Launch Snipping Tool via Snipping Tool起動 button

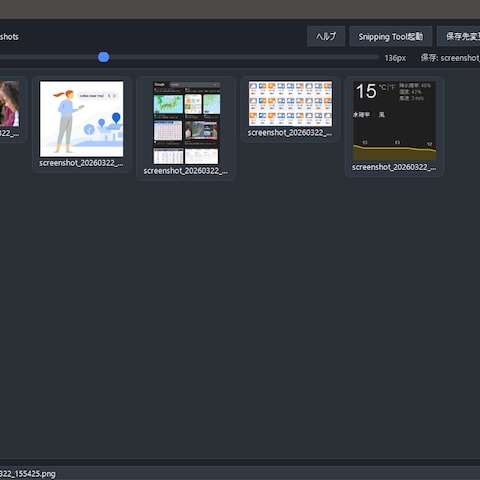(391, 36)
